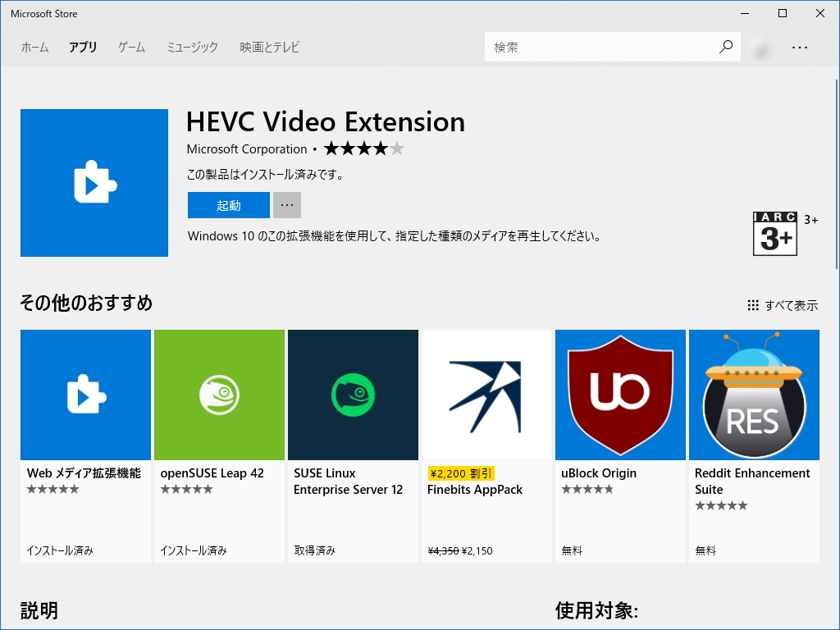840x630 pixels.
Task: Click the user profile avatar next to search
Action: (760, 47)
